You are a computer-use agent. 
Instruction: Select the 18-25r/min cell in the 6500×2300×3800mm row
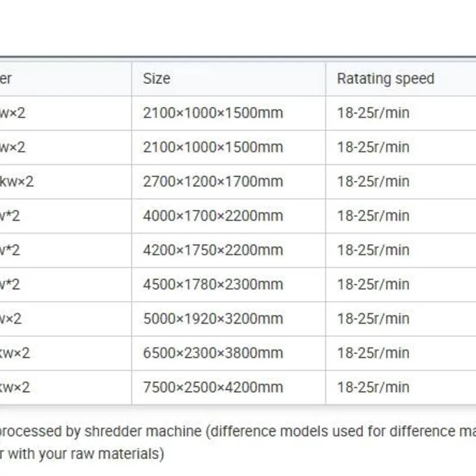[373, 353]
